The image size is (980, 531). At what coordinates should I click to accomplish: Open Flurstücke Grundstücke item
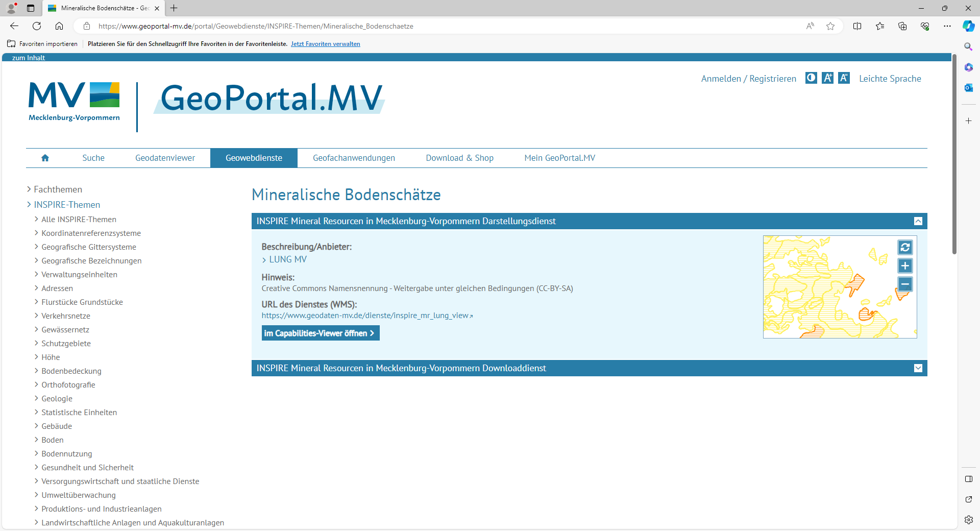(82, 302)
